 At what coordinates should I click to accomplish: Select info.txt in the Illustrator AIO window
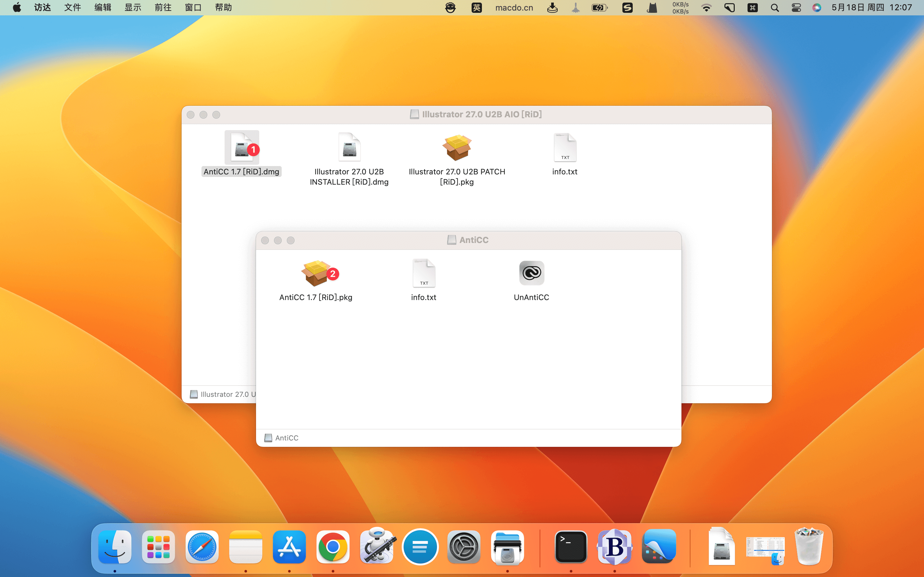tap(565, 148)
